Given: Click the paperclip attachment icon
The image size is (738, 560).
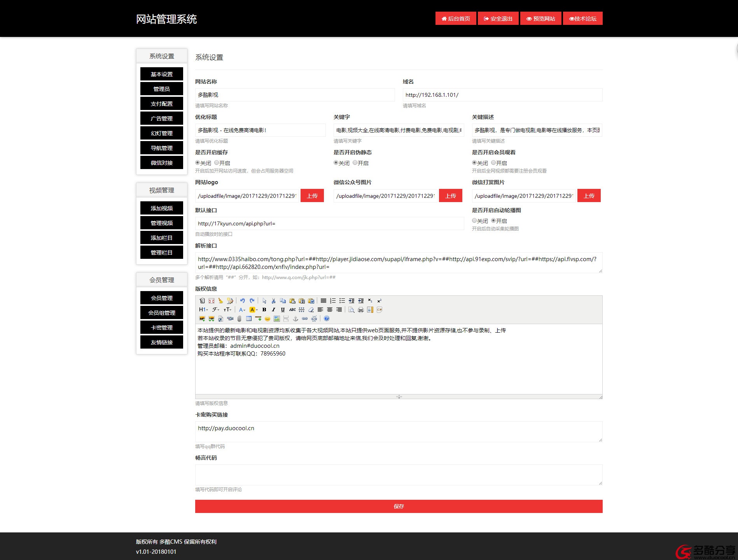Looking at the screenshot, I should tap(239, 319).
